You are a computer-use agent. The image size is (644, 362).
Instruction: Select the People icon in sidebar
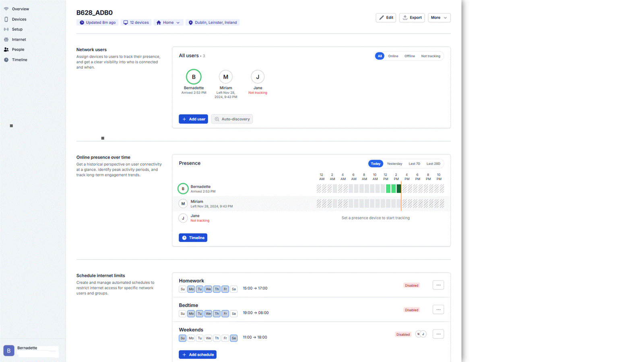click(x=6, y=49)
